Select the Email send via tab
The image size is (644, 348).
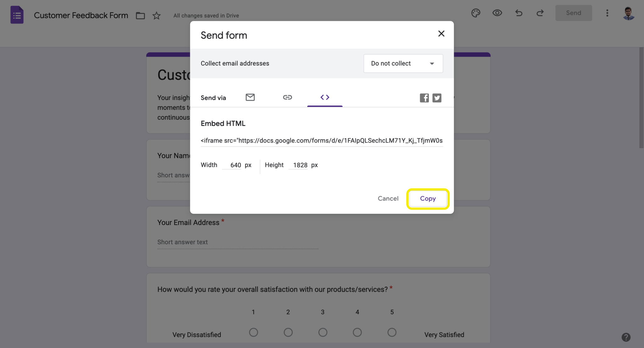(x=250, y=97)
